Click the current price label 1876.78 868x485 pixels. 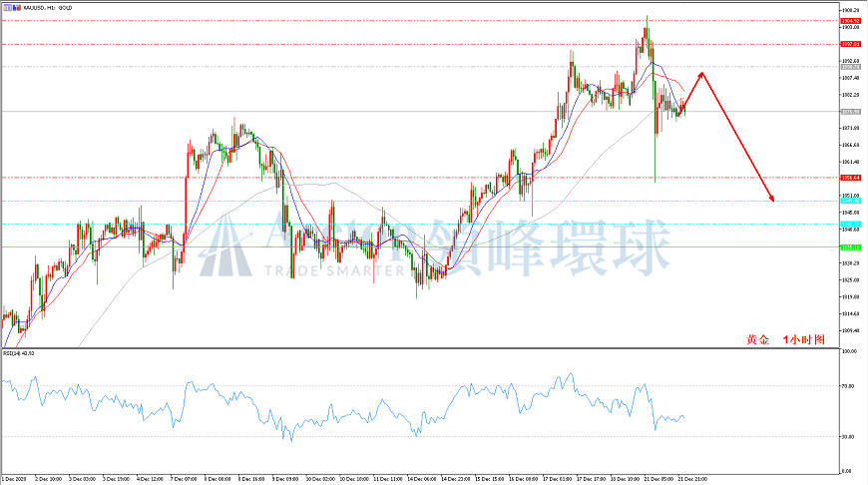(851, 112)
